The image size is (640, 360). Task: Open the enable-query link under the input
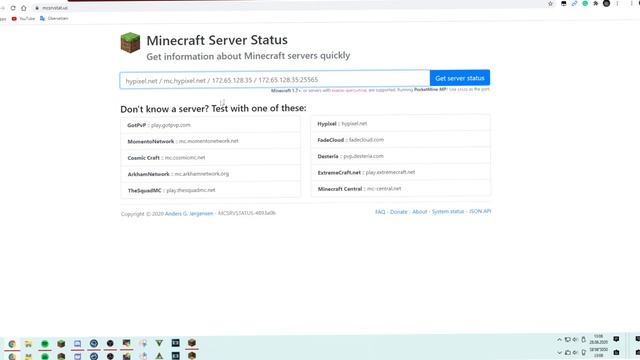point(349,90)
